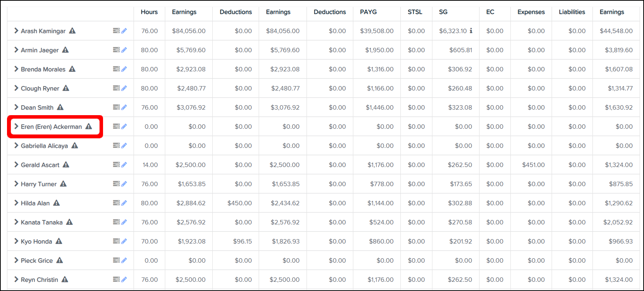Open the pay details list icon for Hilda Alan

click(x=116, y=203)
